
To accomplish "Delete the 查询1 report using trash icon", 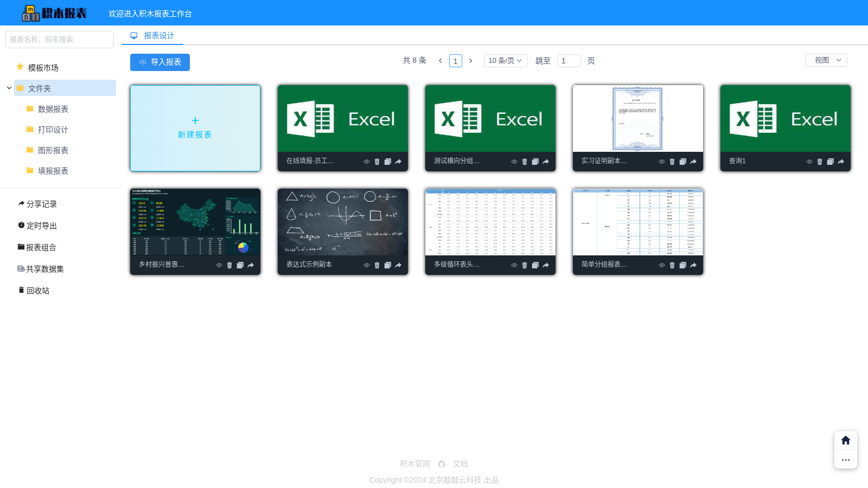I will (x=820, y=162).
